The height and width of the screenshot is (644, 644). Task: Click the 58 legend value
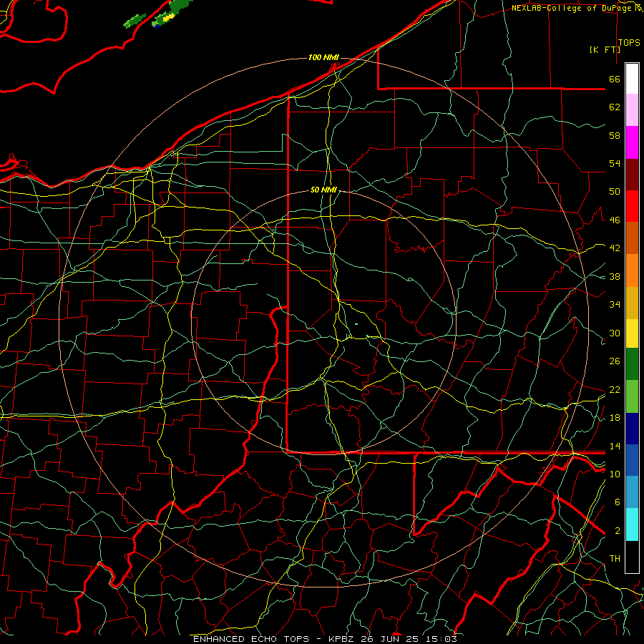615,135
